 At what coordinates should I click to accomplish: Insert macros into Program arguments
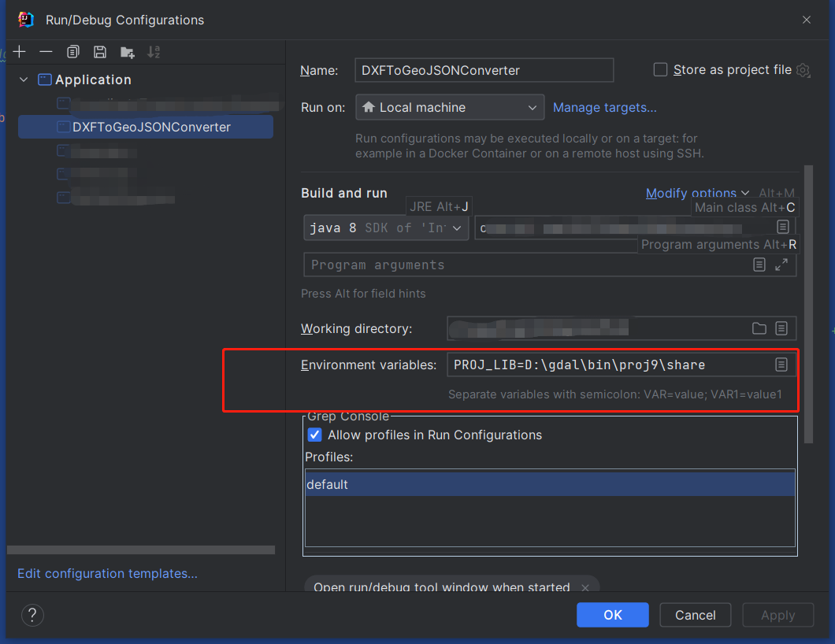coord(759,265)
